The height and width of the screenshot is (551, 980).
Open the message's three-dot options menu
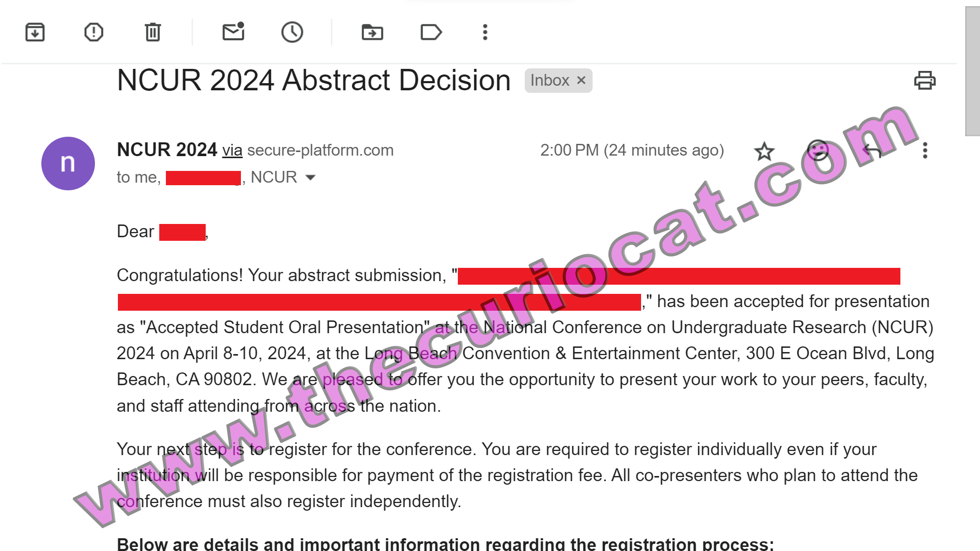pos(925,151)
